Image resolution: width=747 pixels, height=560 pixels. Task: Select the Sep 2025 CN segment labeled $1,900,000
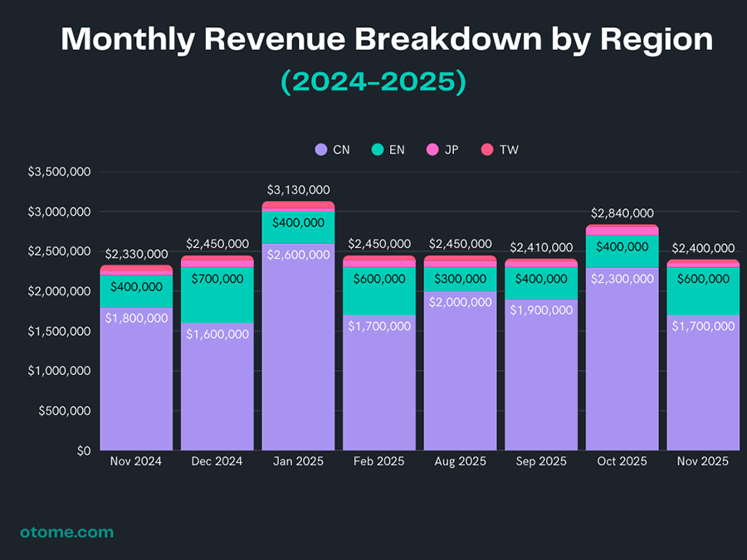tap(541, 373)
